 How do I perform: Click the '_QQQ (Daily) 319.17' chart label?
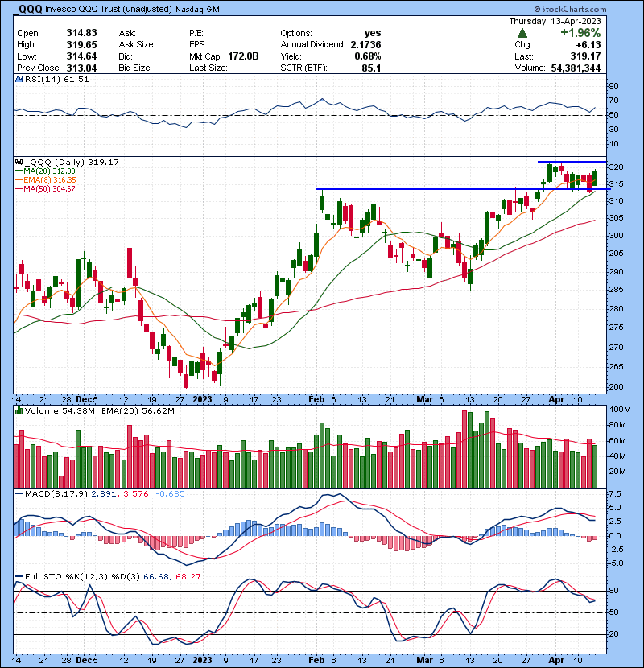[72, 162]
